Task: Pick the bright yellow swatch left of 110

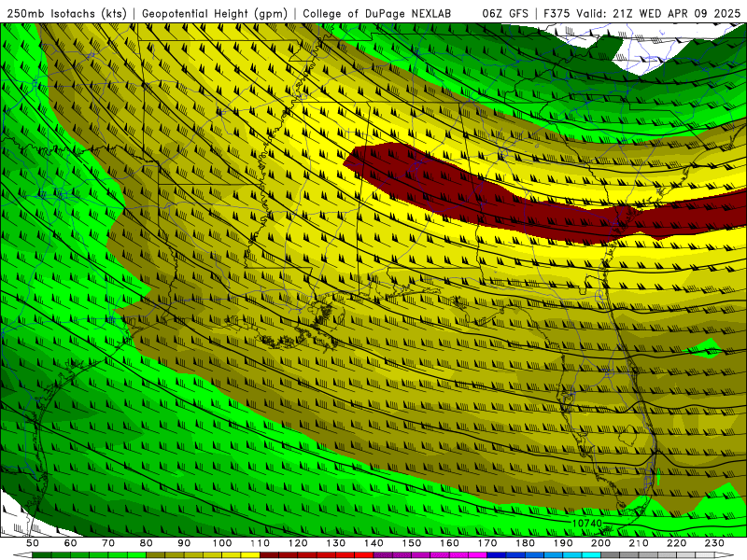Action: [x=250, y=555]
